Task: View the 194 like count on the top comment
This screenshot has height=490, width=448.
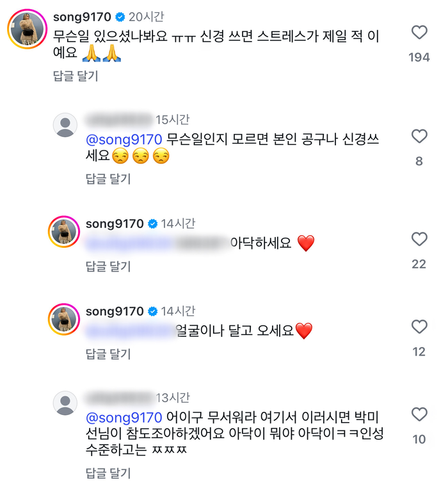Action: coord(419,57)
